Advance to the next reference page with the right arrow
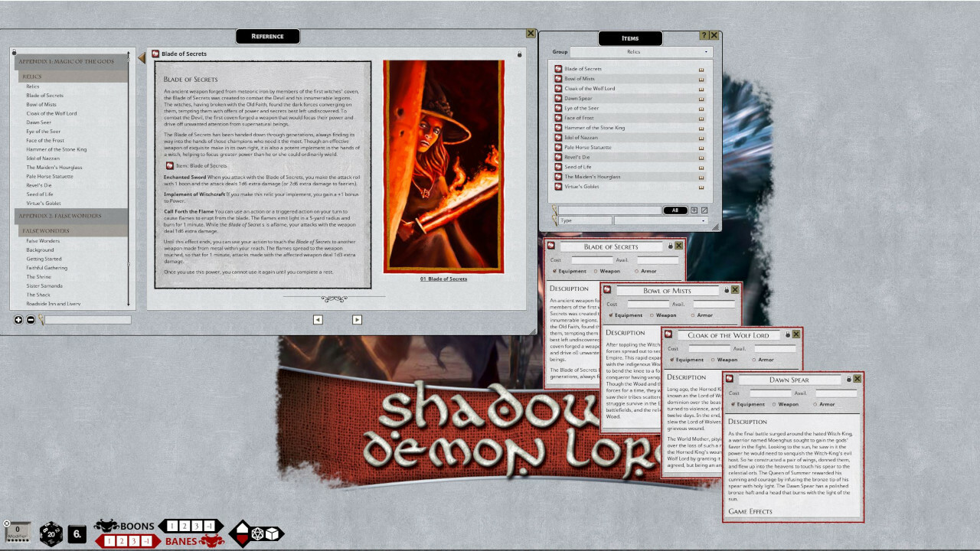 click(357, 319)
